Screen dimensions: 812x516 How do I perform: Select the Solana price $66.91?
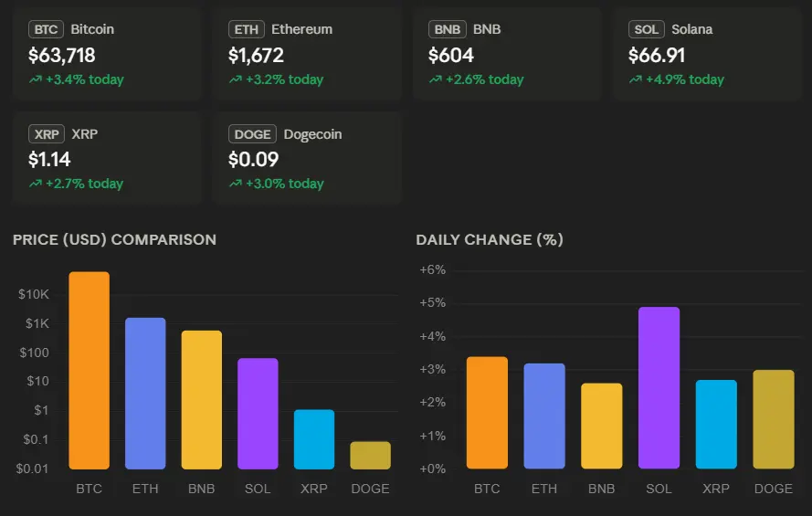pos(657,56)
